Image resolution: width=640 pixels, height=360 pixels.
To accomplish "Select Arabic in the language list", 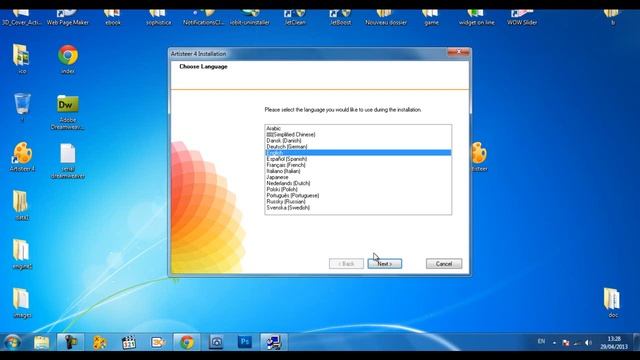I will tap(358, 128).
